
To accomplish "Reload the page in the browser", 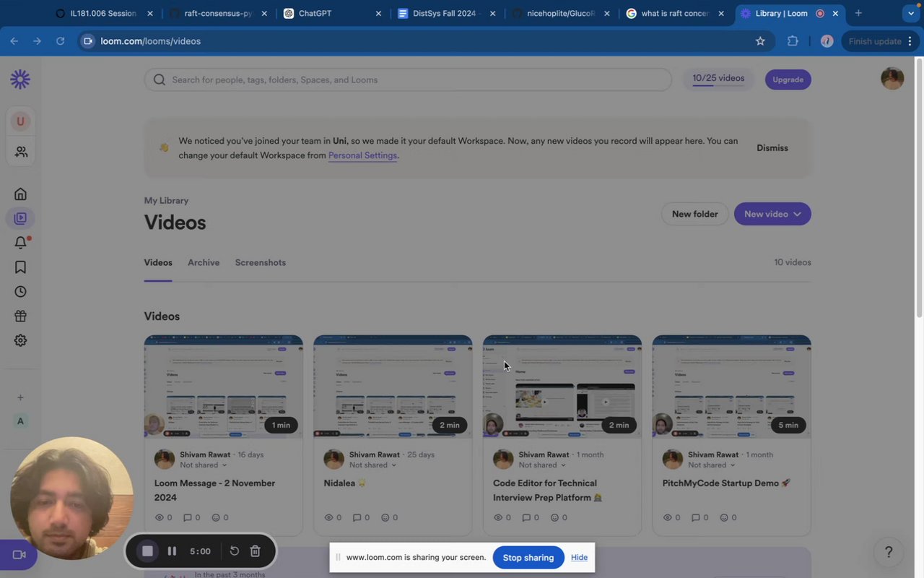I will coord(61,41).
